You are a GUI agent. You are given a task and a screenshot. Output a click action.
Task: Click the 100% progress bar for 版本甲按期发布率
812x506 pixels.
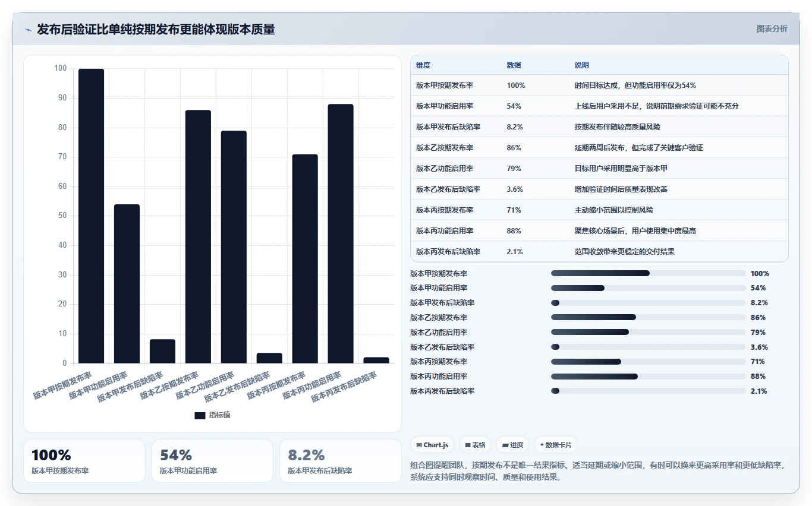click(649, 273)
